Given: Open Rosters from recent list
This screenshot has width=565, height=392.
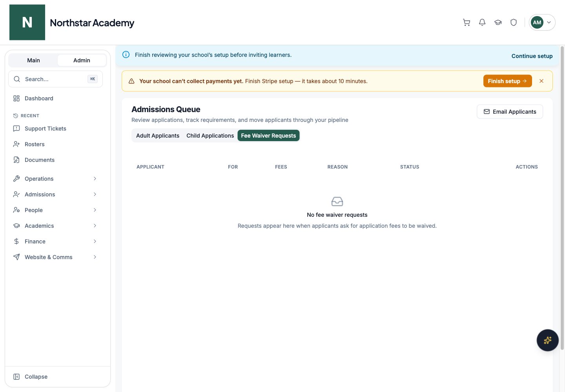Looking at the screenshot, I should (x=55, y=144).
